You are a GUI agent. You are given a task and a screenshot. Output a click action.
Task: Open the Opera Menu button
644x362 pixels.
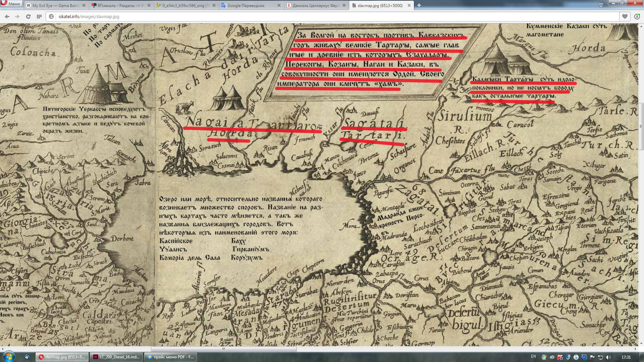pyautogui.click(x=11, y=4)
